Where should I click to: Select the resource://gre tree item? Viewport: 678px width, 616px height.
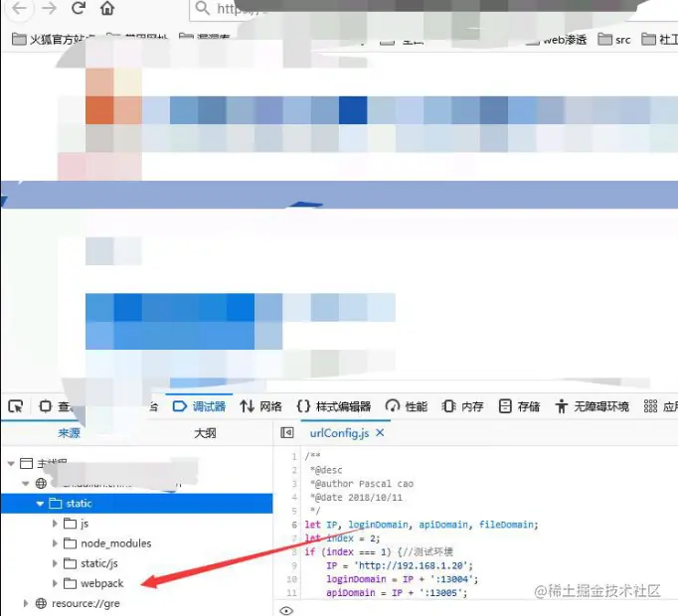pyautogui.click(x=85, y=603)
